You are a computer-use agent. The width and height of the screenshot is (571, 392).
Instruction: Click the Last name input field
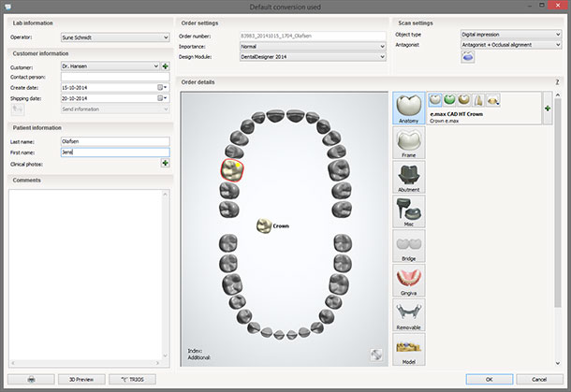click(114, 139)
